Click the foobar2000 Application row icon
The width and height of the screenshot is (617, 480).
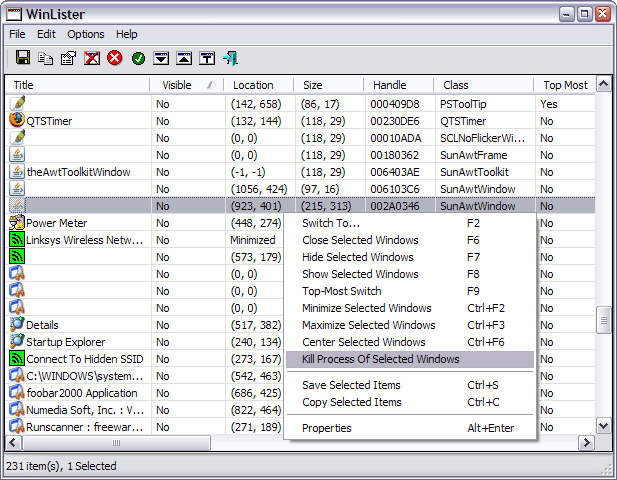pyautogui.click(x=17, y=393)
